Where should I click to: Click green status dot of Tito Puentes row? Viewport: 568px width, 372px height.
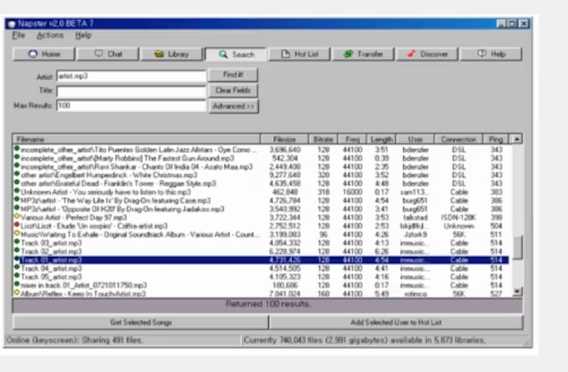coord(17,149)
